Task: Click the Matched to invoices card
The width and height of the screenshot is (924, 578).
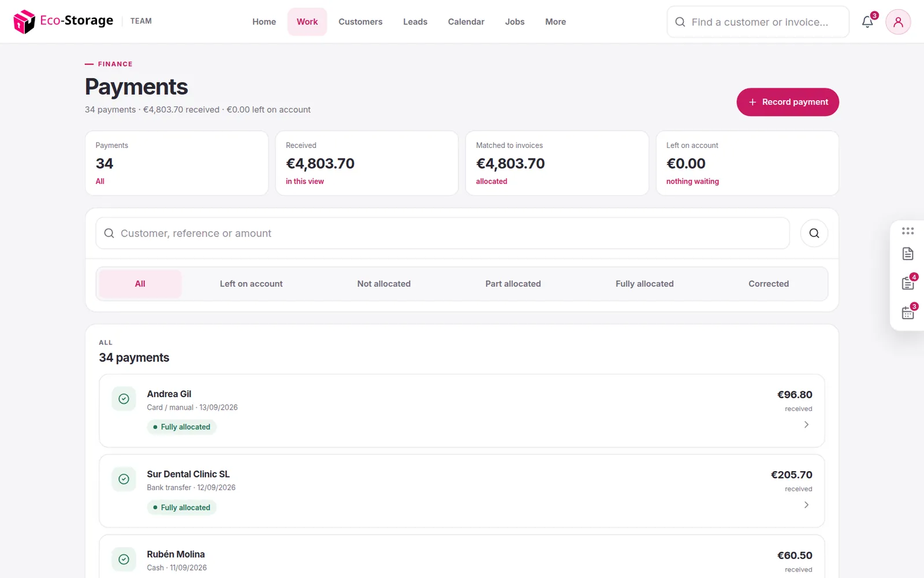Action: coord(557,163)
